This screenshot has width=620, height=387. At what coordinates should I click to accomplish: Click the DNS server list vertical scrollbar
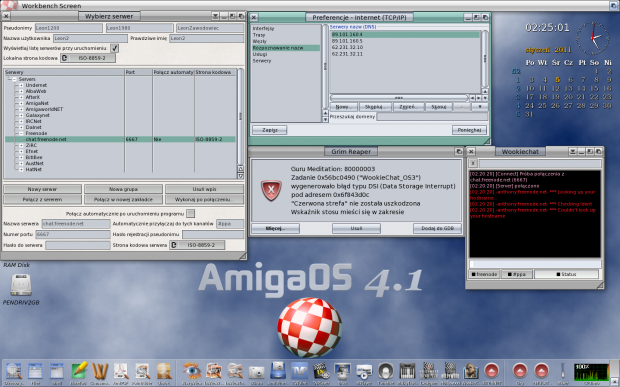[484, 59]
